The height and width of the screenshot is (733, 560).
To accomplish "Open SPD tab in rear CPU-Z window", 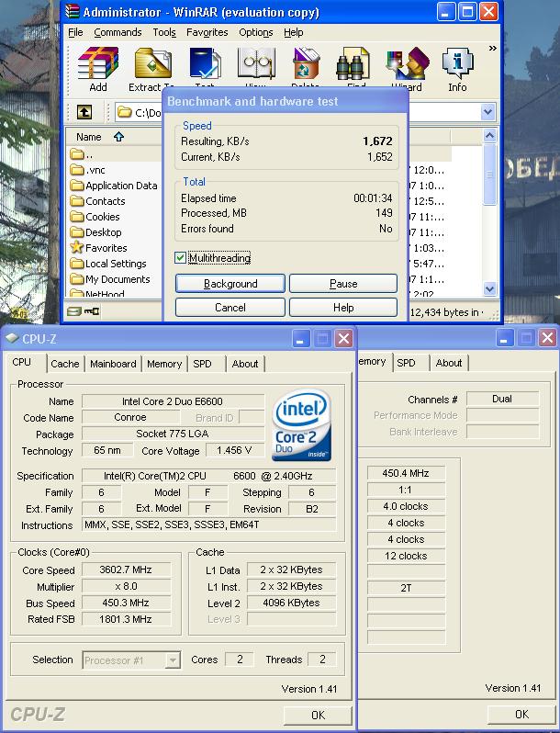I will coord(406,363).
